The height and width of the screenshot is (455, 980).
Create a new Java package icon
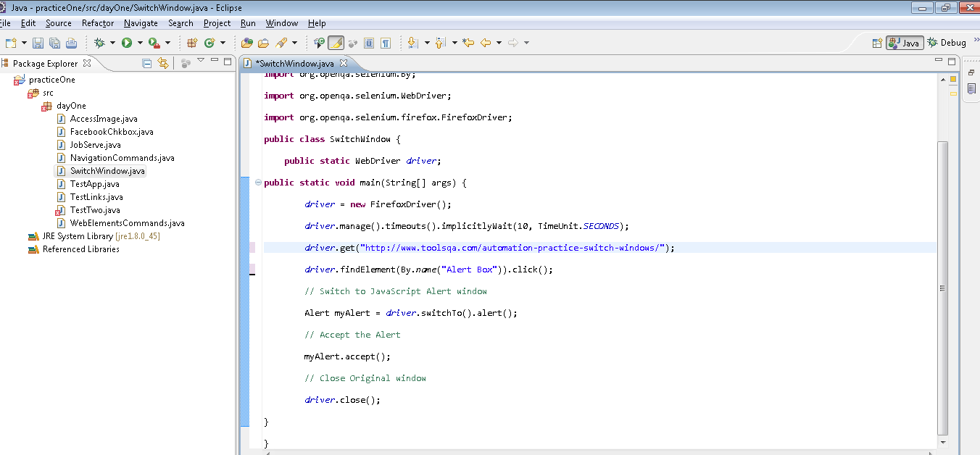click(x=192, y=43)
